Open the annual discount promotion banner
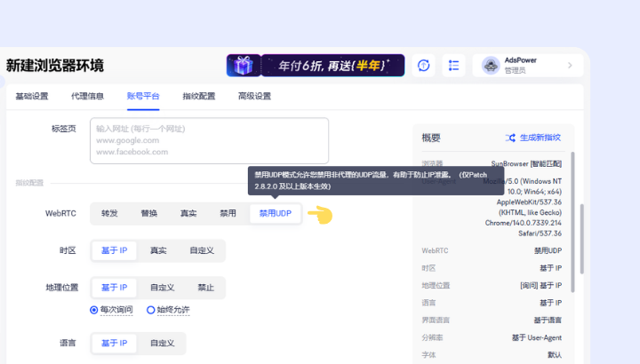 coord(332,65)
